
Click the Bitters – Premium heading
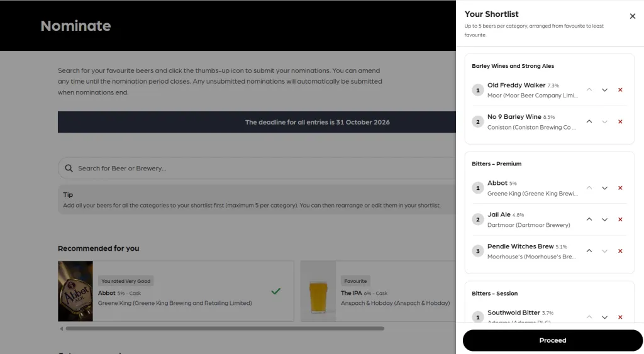(497, 163)
